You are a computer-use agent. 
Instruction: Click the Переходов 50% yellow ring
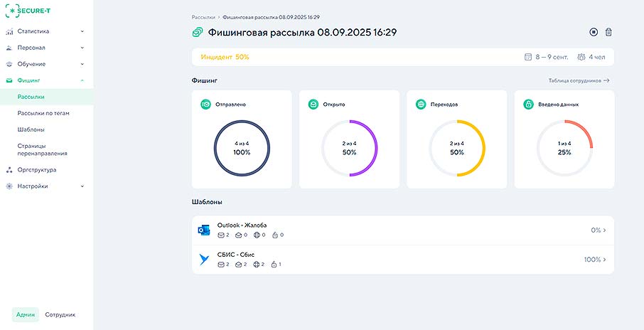click(x=457, y=149)
